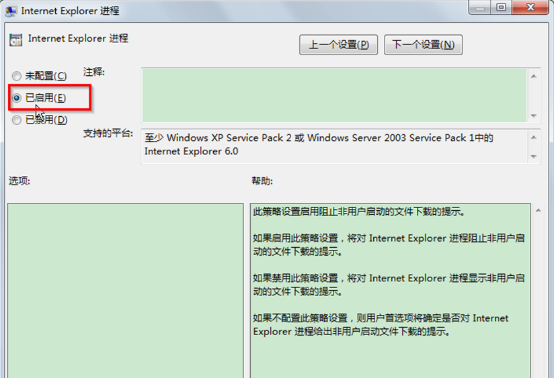This screenshot has width=554, height=379.
Task: Click the up arrow of 帮助 scrollbar
Action: [x=538, y=211]
